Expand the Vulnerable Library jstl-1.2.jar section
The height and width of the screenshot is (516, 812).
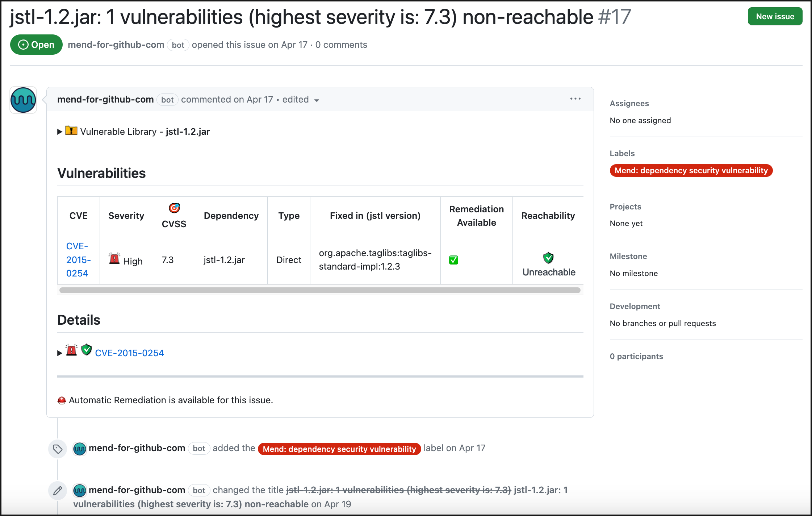tap(60, 132)
